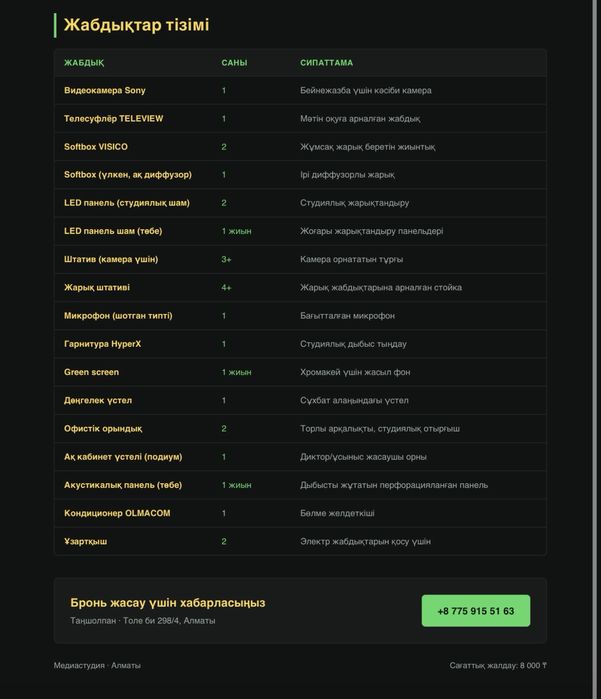Click '1 жиын' quantity in Green screen row
Viewport: 601px width, 699px height.
coord(236,372)
